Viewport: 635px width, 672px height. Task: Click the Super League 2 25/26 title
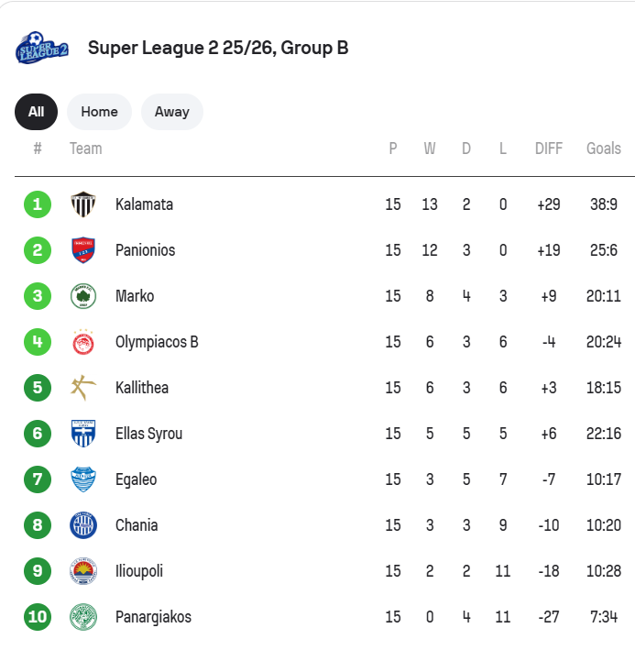click(218, 49)
